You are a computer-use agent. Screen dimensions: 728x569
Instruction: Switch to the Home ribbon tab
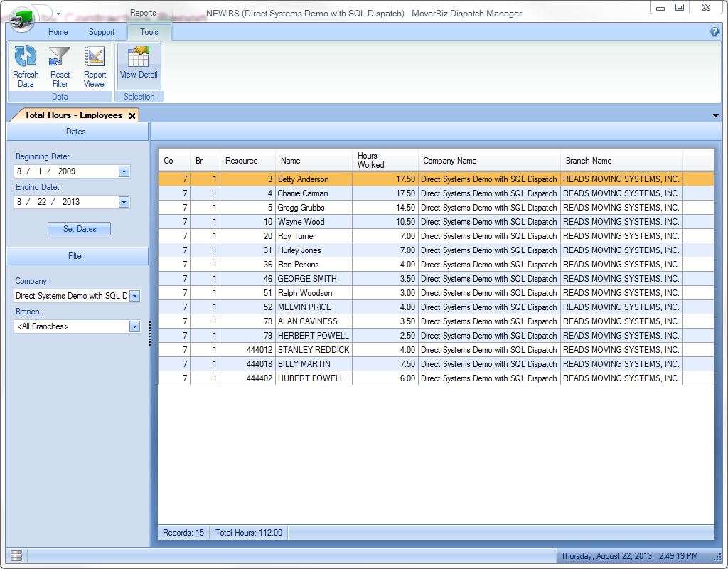point(58,32)
